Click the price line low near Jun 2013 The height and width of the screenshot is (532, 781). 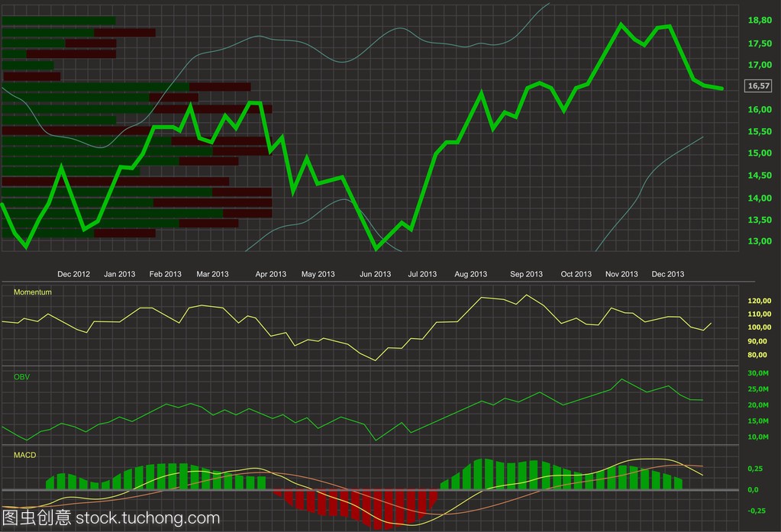376,247
